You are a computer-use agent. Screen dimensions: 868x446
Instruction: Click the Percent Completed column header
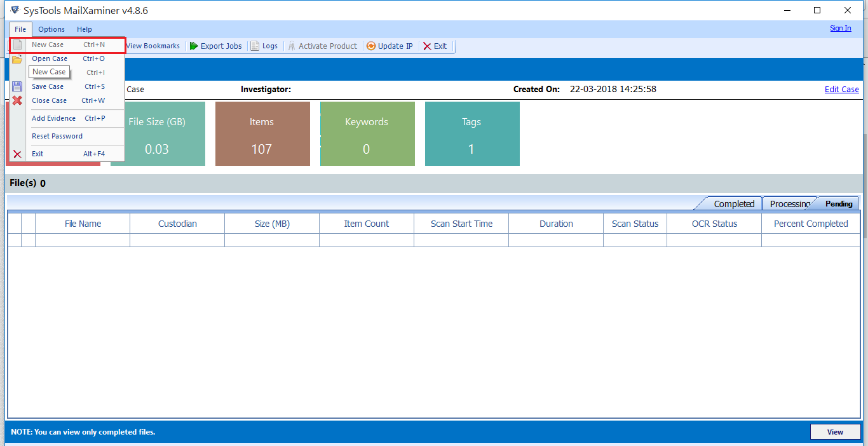(x=811, y=224)
